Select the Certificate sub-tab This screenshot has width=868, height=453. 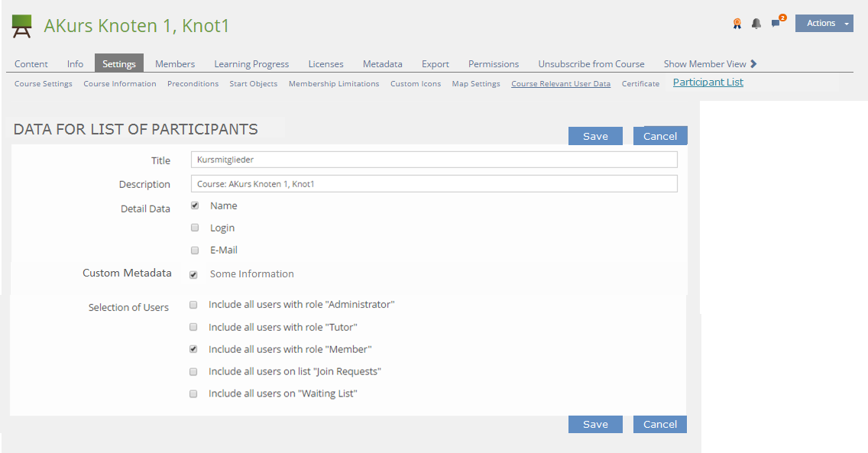coord(640,84)
